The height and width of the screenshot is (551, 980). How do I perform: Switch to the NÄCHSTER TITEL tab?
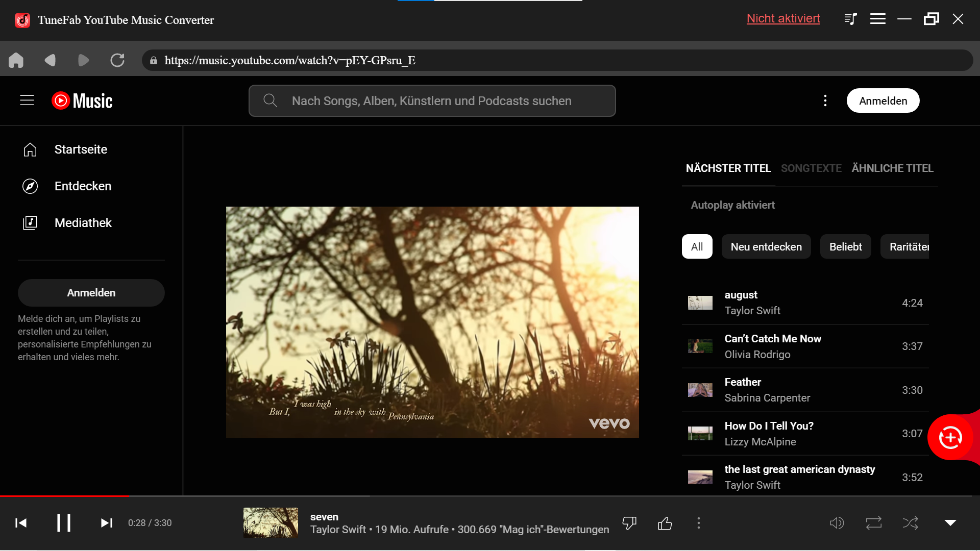click(x=728, y=168)
